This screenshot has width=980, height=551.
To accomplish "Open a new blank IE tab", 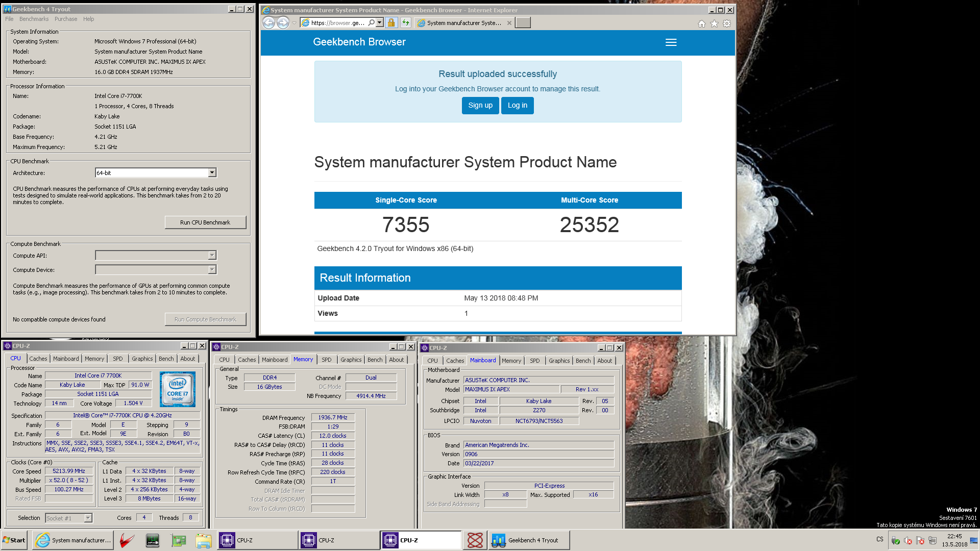I will [523, 22].
